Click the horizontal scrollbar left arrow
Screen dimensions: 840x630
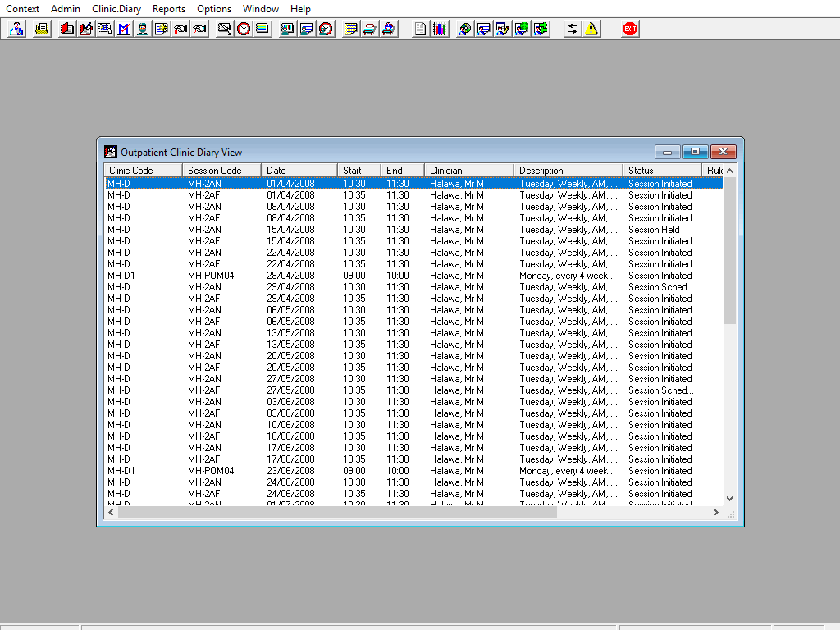click(x=111, y=513)
